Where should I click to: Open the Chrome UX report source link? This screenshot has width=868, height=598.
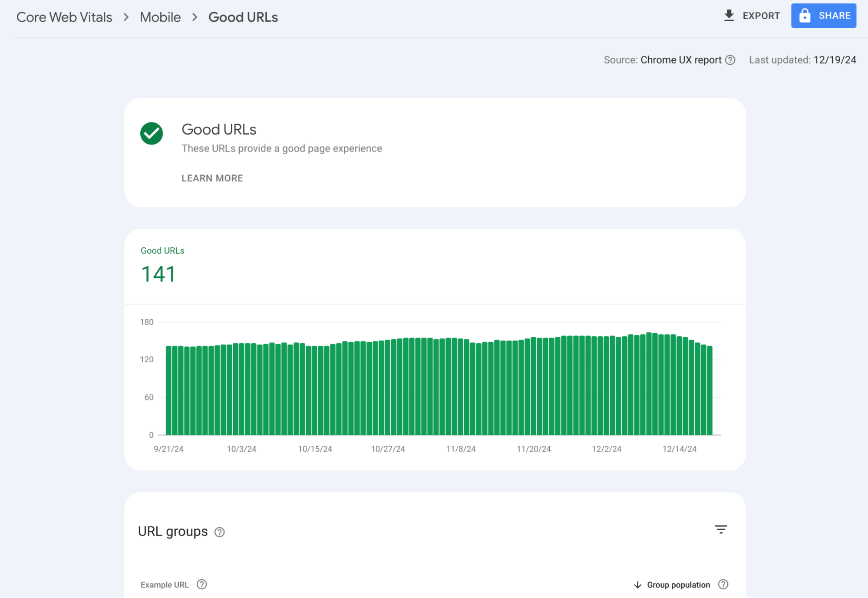point(682,60)
